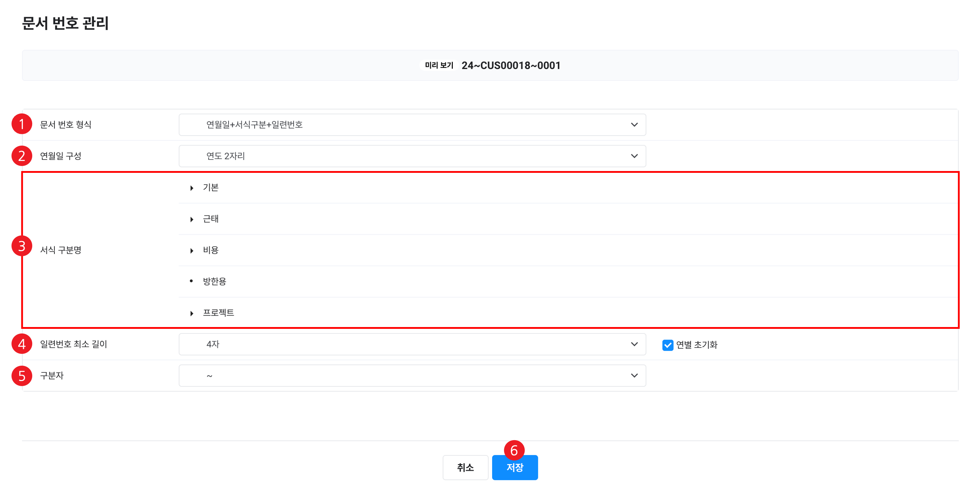Expand the 프로젝트 tree arrow
Image resolution: width=980 pixels, height=492 pixels.
click(x=192, y=313)
